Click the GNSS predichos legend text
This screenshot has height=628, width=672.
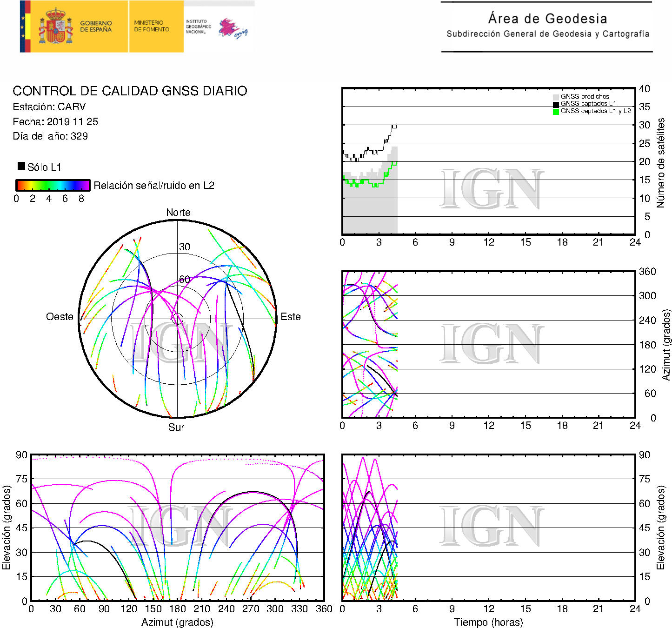tap(585, 97)
